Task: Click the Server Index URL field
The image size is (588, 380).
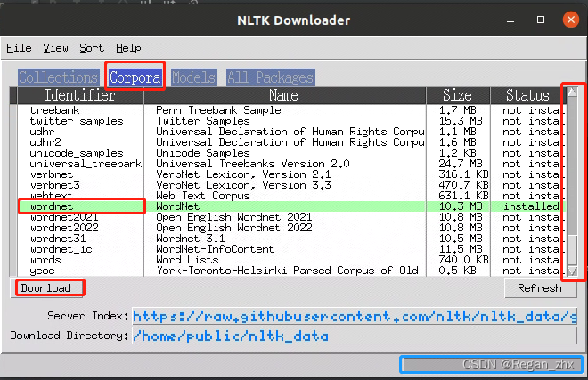Action: coord(355,317)
